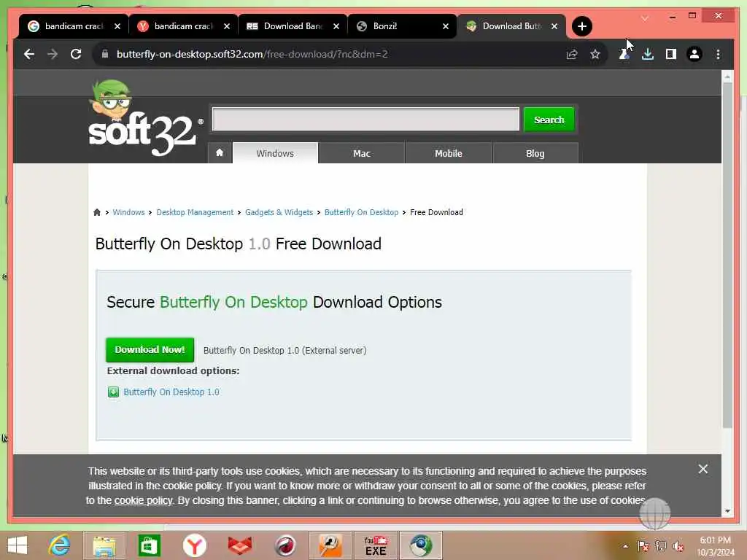Click the scrollbar down arrow

727,511
